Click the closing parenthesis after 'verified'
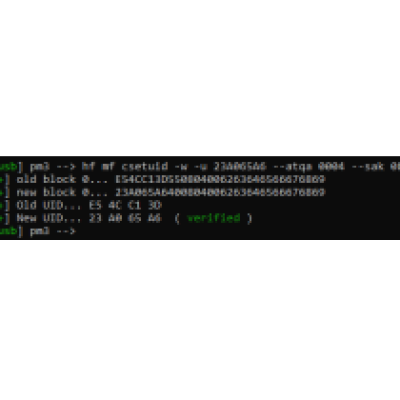This screenshot has width=400, height=400. click(249, 218)
